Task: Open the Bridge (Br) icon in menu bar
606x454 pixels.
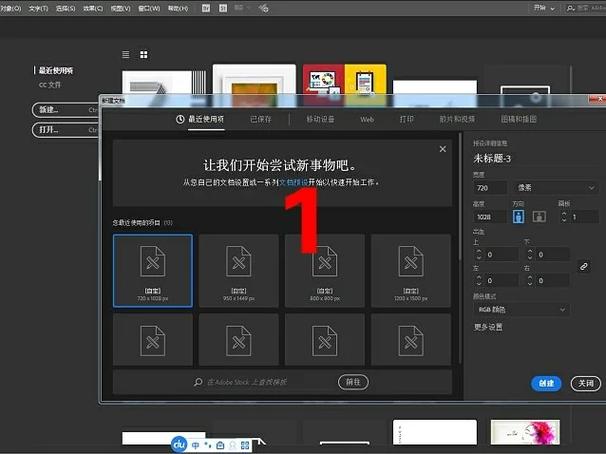Action: pos(206,8)
